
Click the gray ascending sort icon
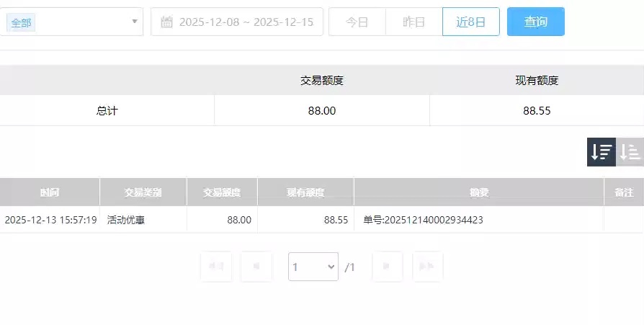click(630, 152)
